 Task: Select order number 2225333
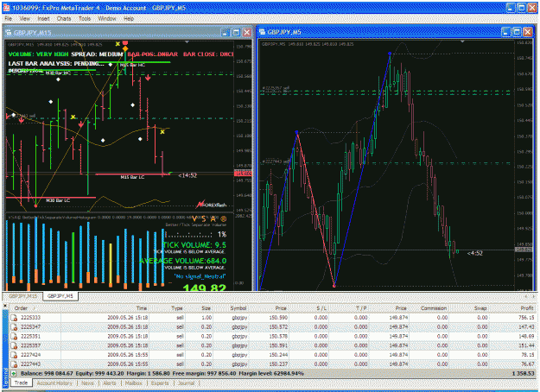click(30, 318)
